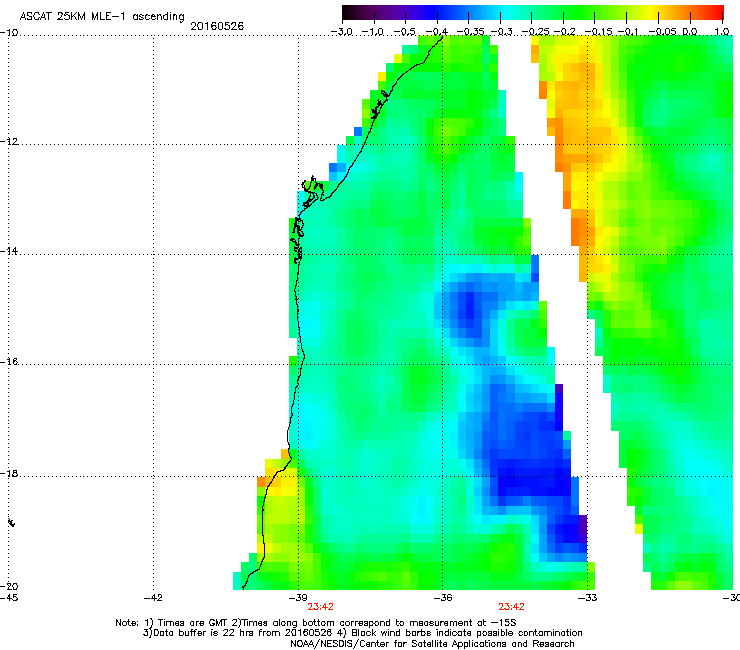Click the "-0.15" color scale label
This screenshot has width=740, height=650.
click(598, 32)
